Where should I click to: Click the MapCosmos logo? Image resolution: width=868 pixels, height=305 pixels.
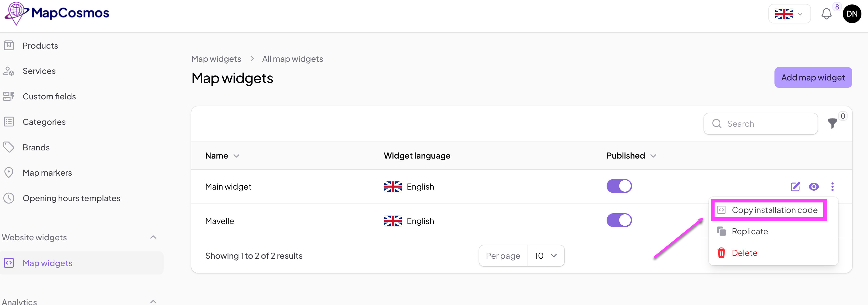57,13
